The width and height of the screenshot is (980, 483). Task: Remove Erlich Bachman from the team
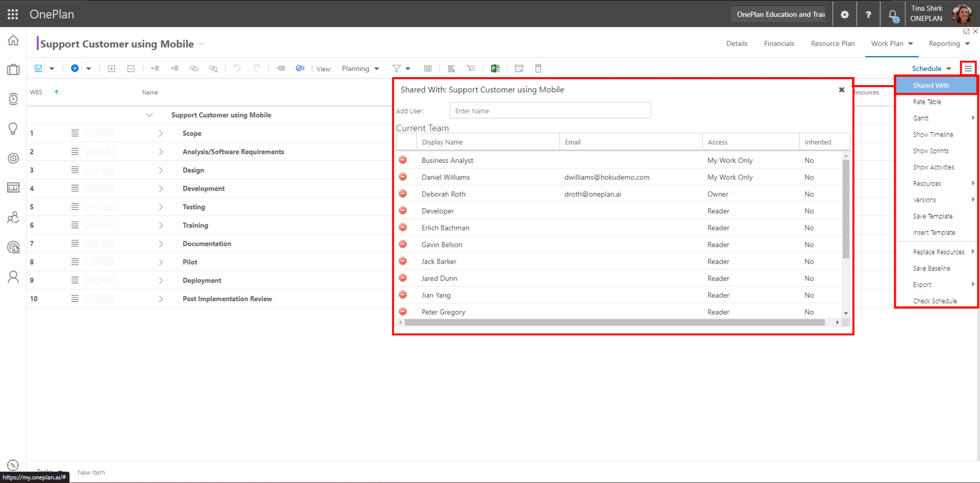point(402,227)
